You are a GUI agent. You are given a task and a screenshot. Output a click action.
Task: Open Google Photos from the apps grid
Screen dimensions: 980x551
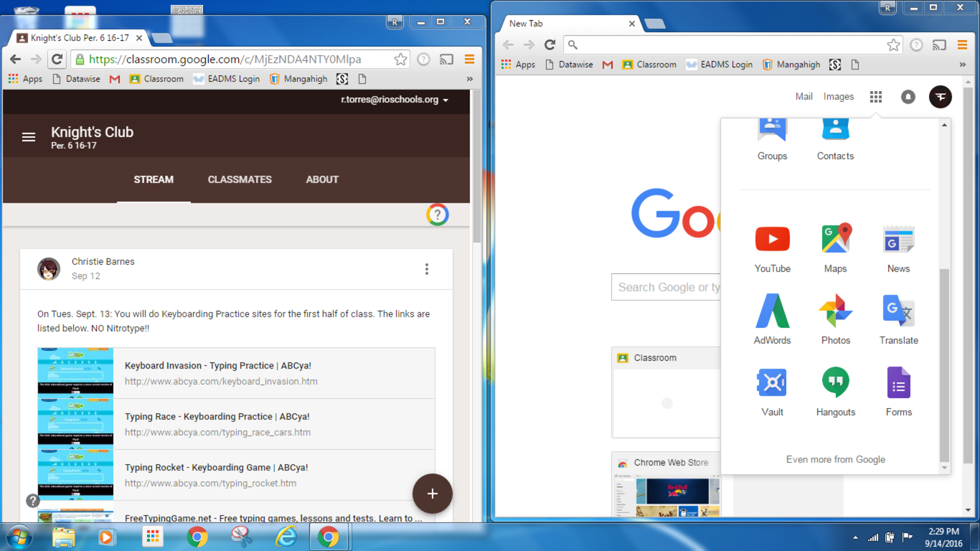(x=835, y=311)
